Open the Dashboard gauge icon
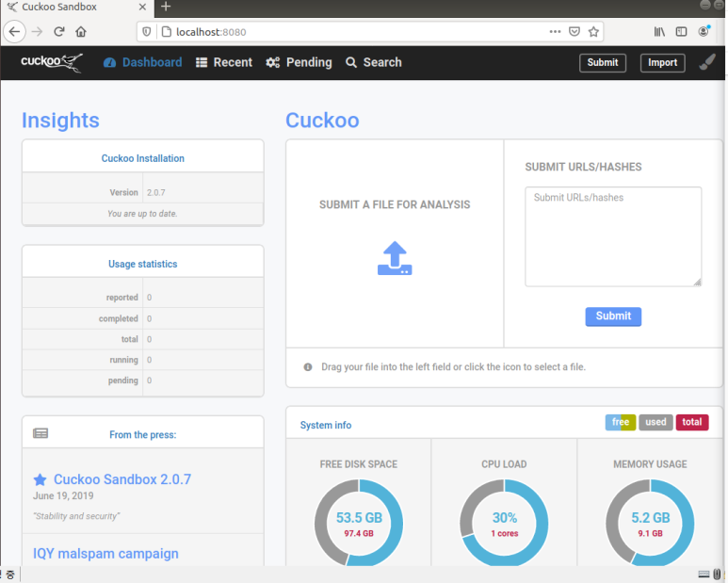 [x=109, y=63]
